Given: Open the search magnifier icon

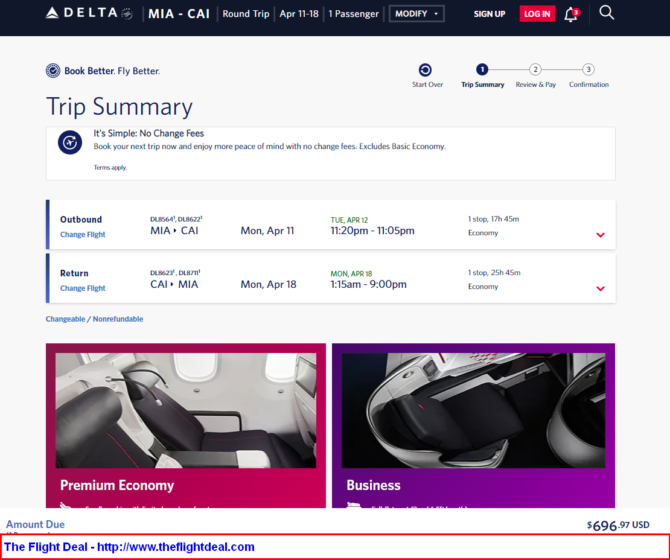Looking at the screenshot, I should (x=606, y=13).
